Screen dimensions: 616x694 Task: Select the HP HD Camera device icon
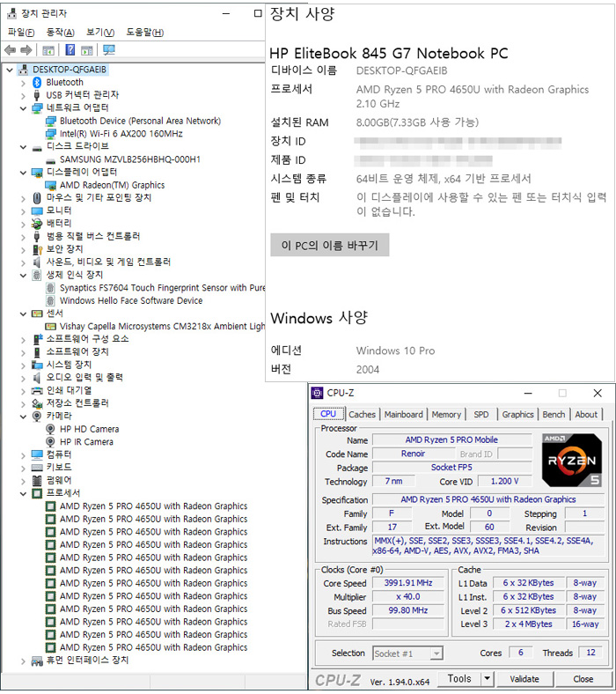(50, 429)
